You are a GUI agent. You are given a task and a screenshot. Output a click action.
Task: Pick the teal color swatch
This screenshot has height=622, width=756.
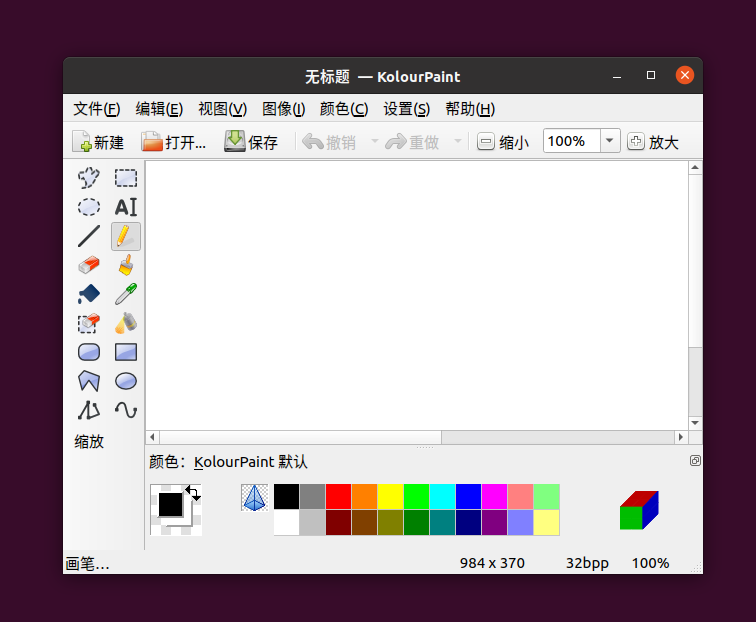(443, 522)
